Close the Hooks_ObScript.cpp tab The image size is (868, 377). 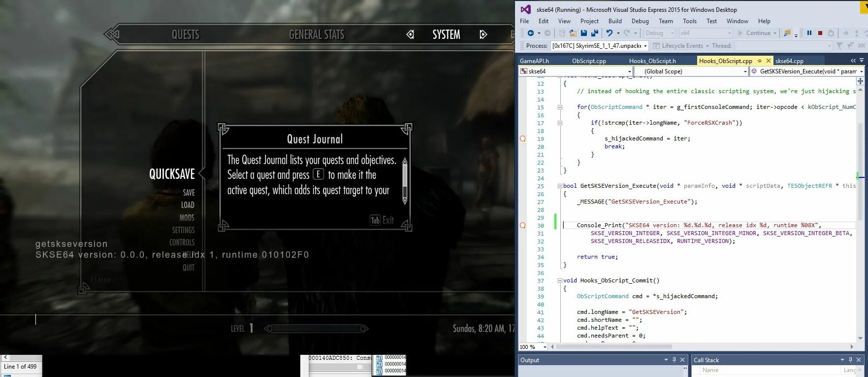click(x=768, y=61)
